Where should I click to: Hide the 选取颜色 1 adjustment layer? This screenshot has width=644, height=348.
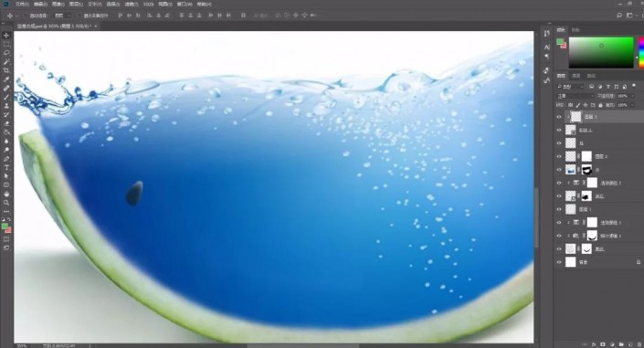[x=558, y=223]
